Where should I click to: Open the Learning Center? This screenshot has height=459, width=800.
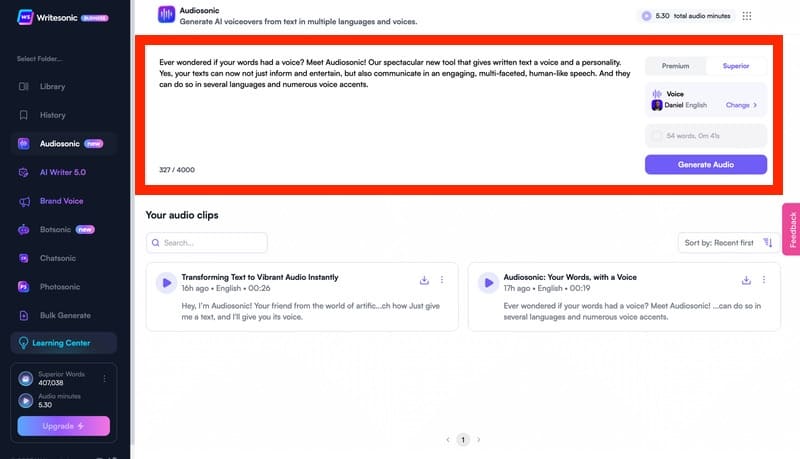coord(64,343)
